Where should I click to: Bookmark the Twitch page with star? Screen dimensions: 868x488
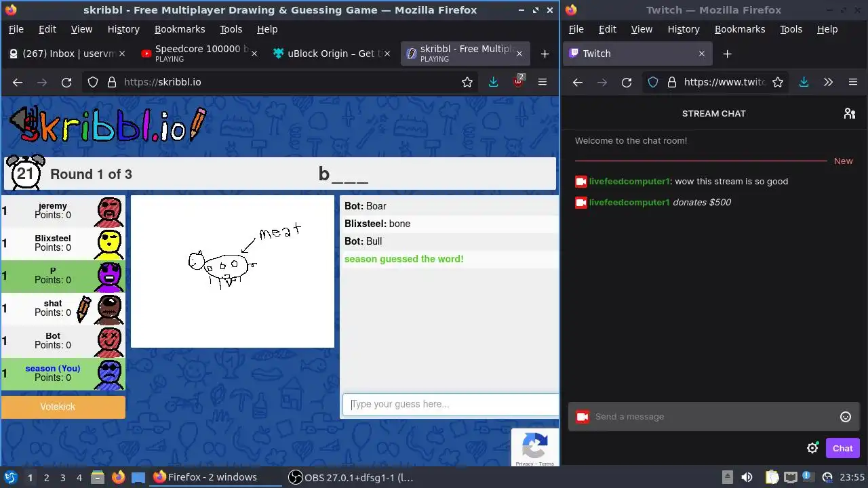778,82
